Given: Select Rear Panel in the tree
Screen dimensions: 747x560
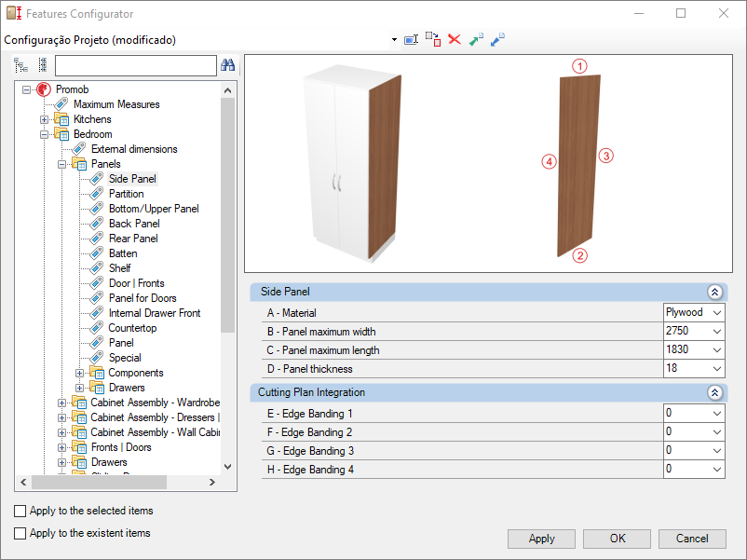Looking at the screenshot, I should tap(133, 239).
